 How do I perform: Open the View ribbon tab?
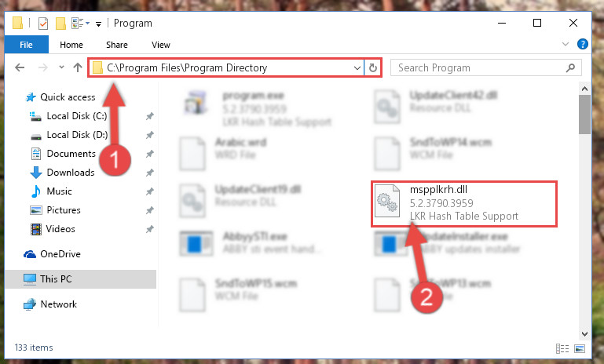(x=161, y=45)
